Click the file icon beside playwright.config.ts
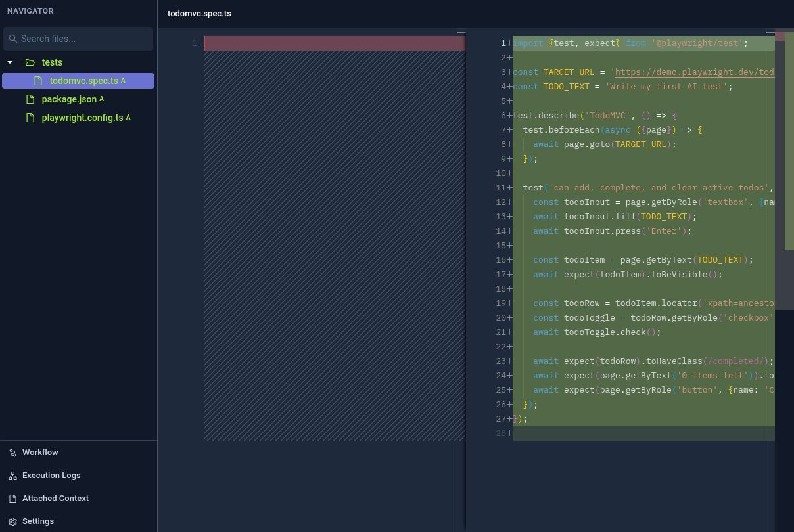 point(30,118)
